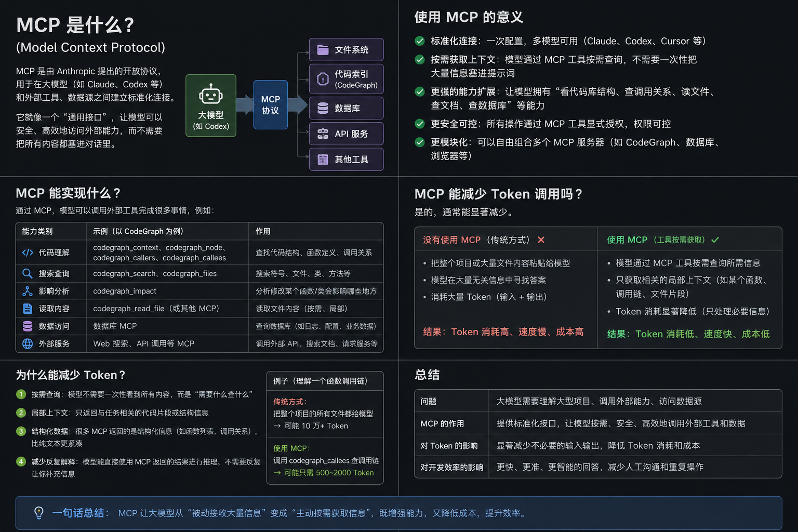Click the 为什么能减少 Token? heading
798x532 pixels.
click(71, 375)
